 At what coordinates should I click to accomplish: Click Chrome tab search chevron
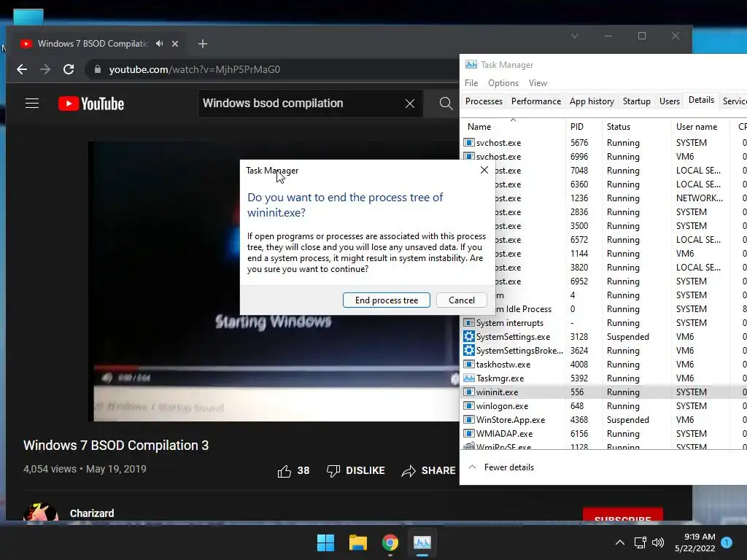point(575,36)
